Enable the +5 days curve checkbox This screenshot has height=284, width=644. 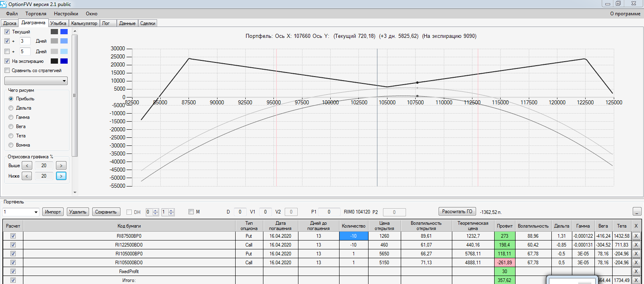click(x=7, y=52)
